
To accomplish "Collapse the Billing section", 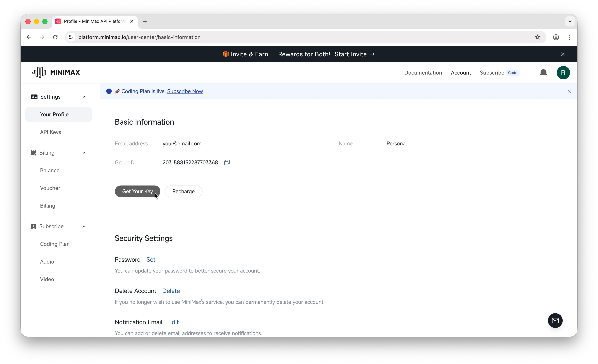I will (84, 153).
